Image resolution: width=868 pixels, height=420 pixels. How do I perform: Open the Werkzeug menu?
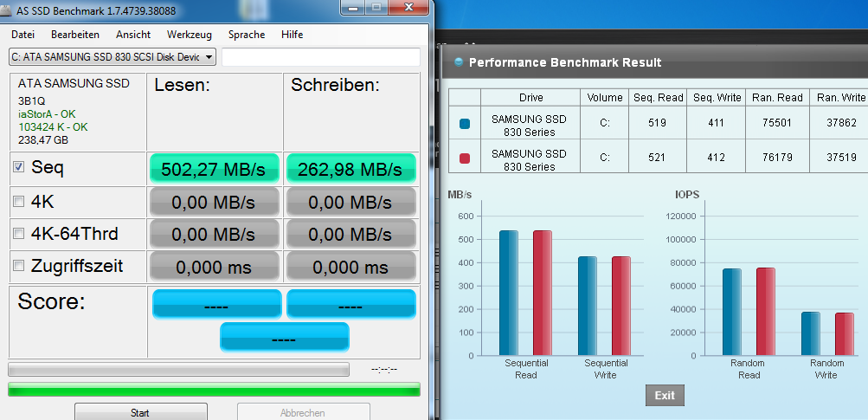pos(190,35)
